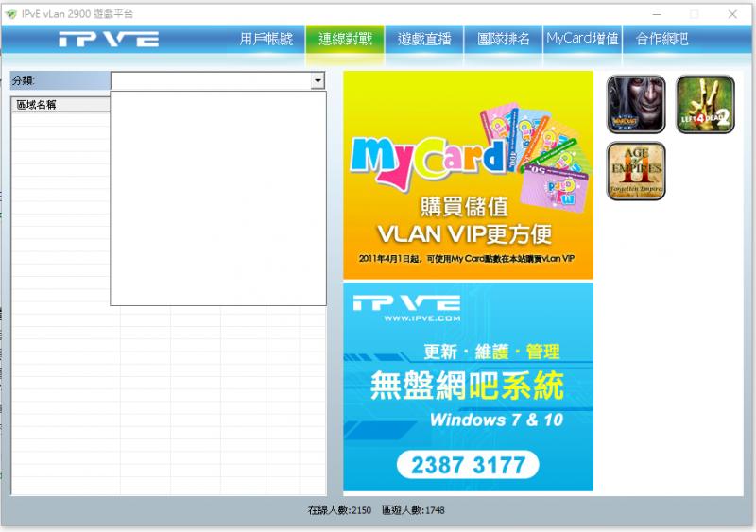Open the MyCard 購買儲值 banner
The height and width of the screenshot is (532, 756).
[x=468, y=175]
